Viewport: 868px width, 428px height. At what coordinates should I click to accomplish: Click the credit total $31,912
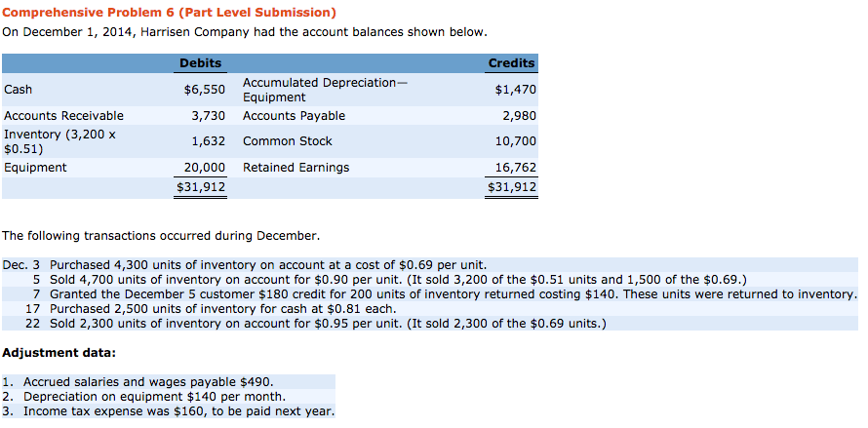pyautogui.click(x=512, y=187)
